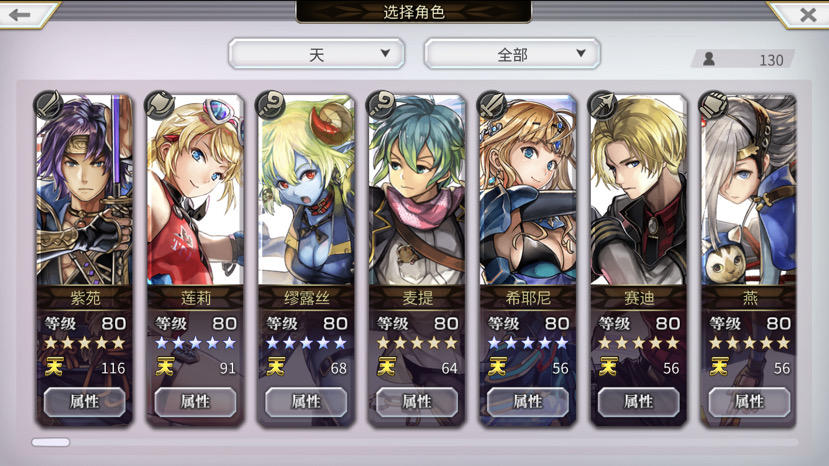Click the axe class icon on 莲莉 card
829x466 pixels.
pyautogui.click(x=160, y=105)
